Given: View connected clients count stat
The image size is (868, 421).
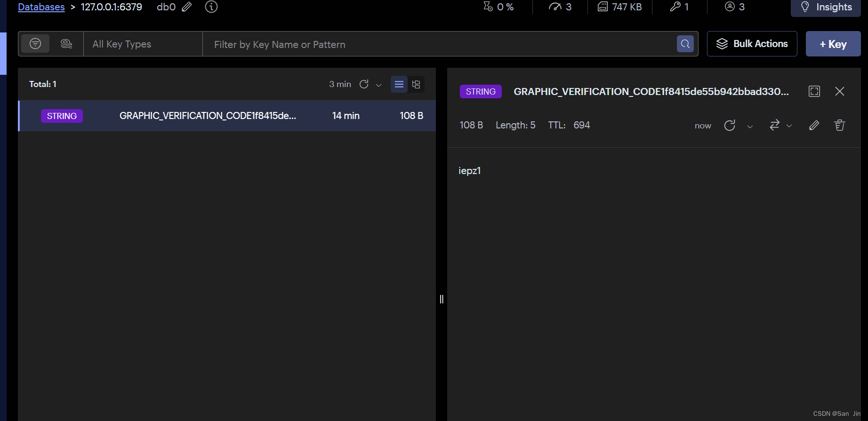Looking at the screenshot, I should (735, 7).
